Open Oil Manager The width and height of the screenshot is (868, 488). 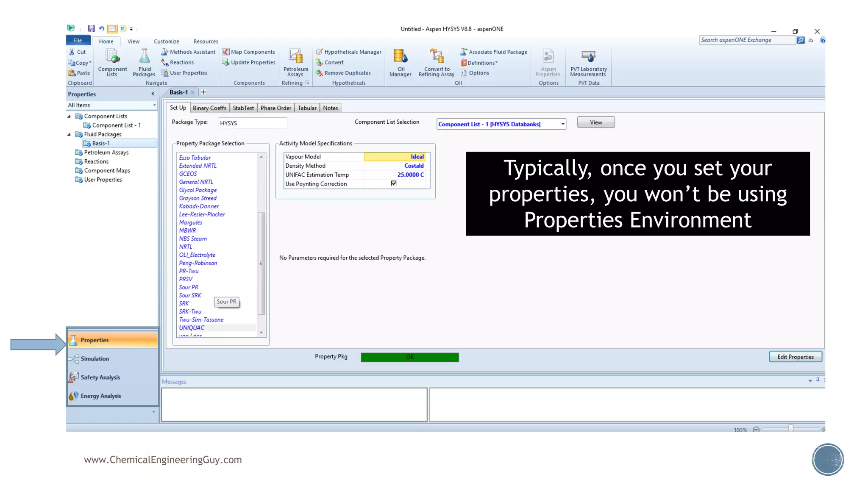click(400, 63)
